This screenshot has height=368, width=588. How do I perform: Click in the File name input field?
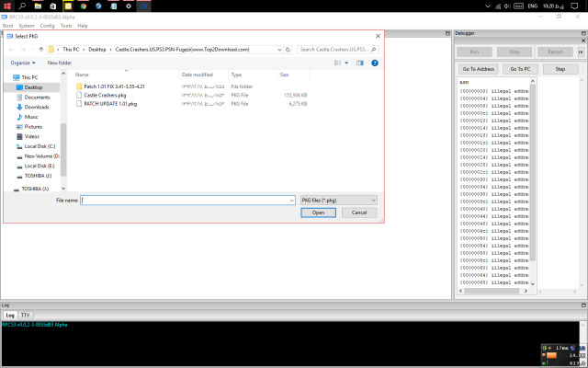click(x=184, y=200)
